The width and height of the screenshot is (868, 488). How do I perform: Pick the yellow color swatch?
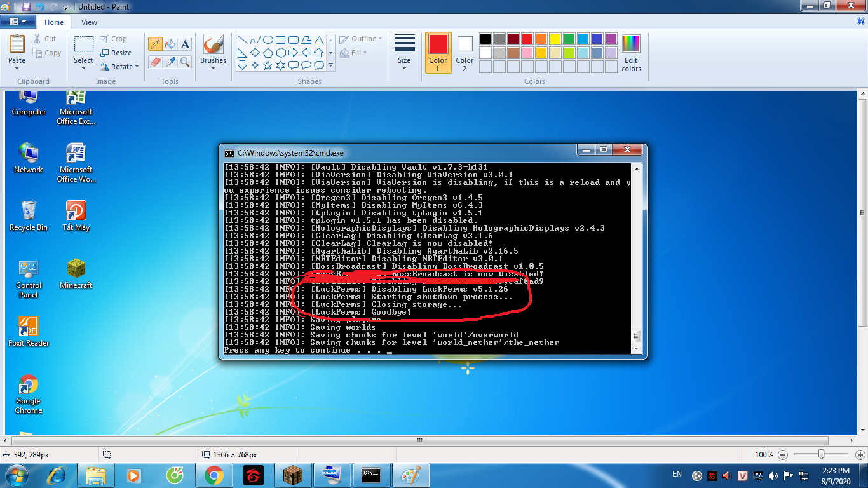(555, 39)
